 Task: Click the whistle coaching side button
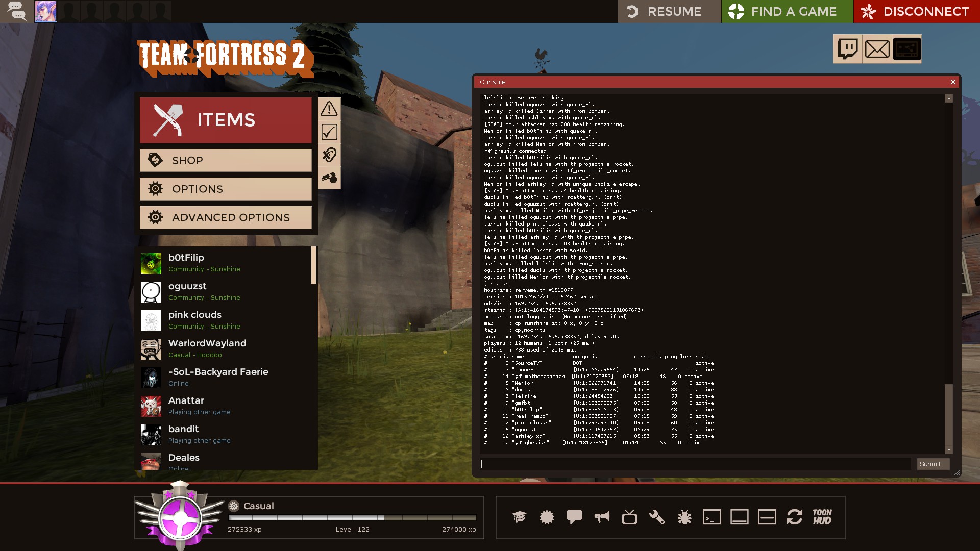tap(329, 178)
